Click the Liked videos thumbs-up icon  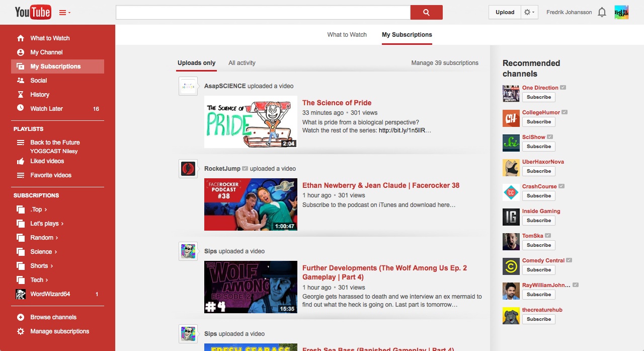[x=21, y=161]
